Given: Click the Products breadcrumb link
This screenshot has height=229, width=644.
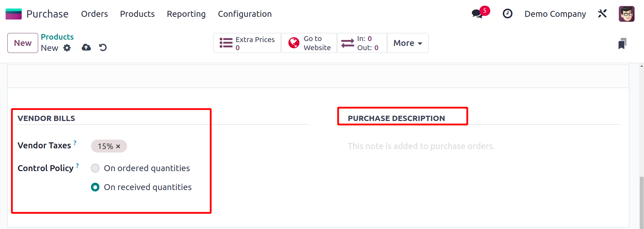Looking at the screenshot, I should tap(57, 37).
